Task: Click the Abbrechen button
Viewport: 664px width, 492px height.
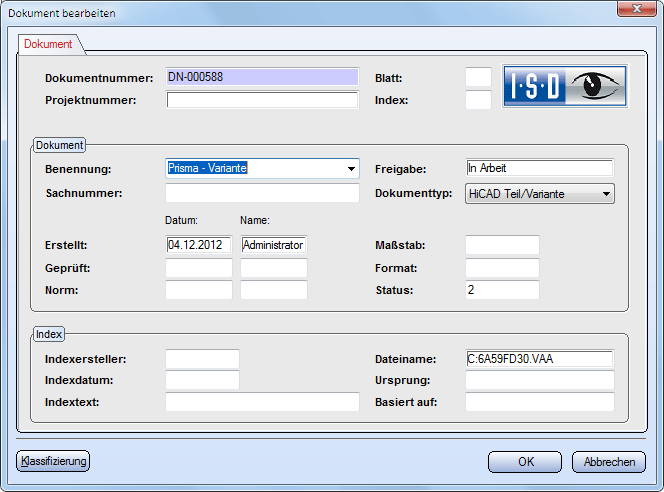Action: 608,462
